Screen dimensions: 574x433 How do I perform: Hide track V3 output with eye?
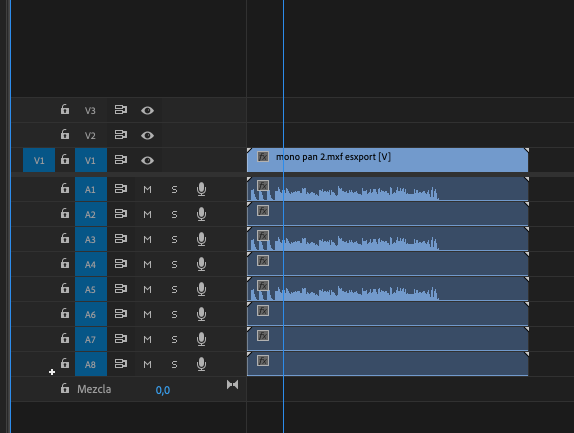(147, 110)
